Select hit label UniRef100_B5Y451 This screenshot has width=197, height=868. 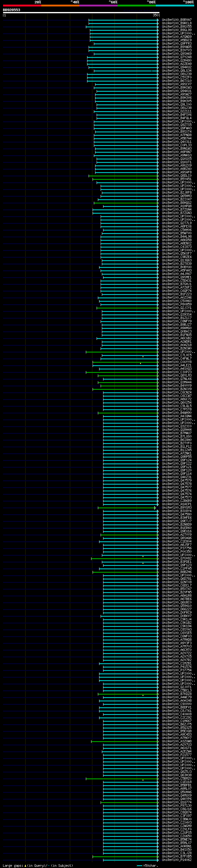[x=177, y=179]
